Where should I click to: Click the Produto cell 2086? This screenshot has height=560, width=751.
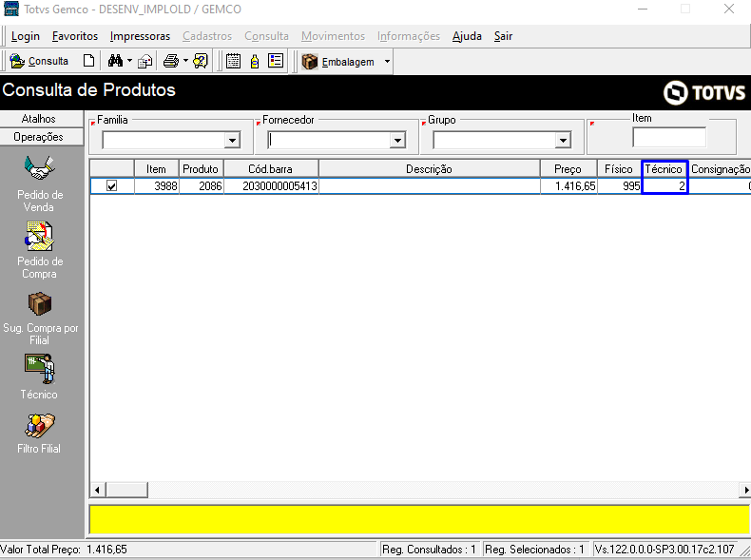pyautogui.click(x=202, y=185)
